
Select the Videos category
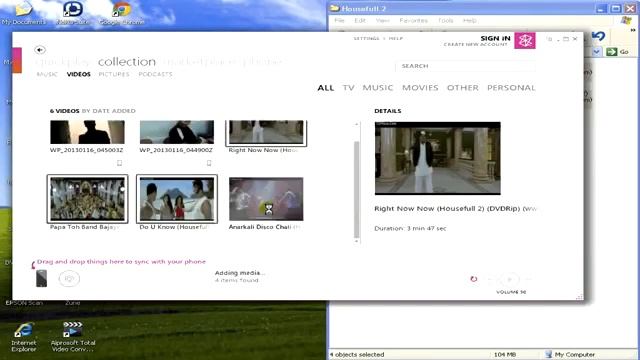pos(78,74)
